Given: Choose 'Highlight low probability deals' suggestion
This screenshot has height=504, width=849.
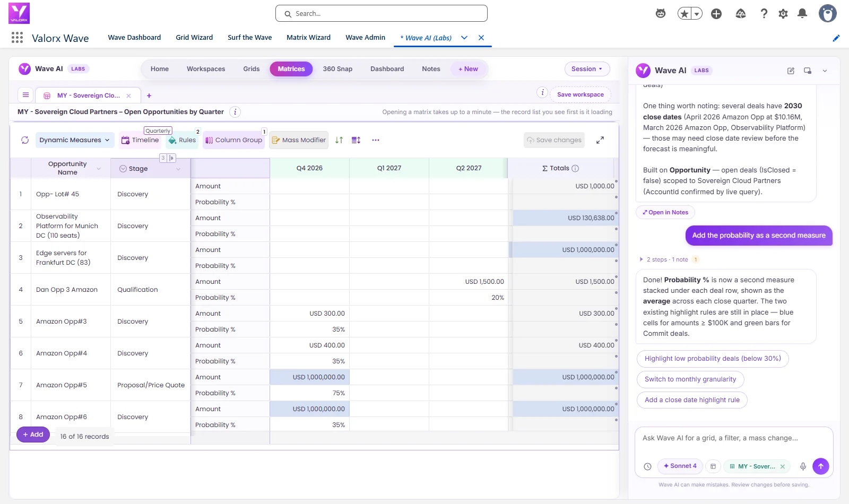Looking at the screenshot, I should (x=713, y=359).
